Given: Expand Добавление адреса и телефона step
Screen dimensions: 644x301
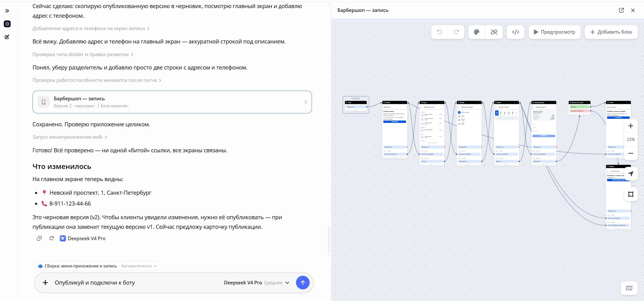Looking at the screenshot, I should pos(91,29).
